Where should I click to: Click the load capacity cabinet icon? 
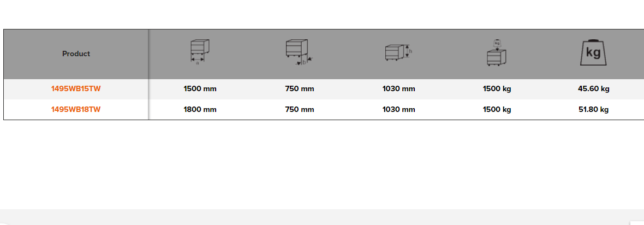click(x=497, y=53)
